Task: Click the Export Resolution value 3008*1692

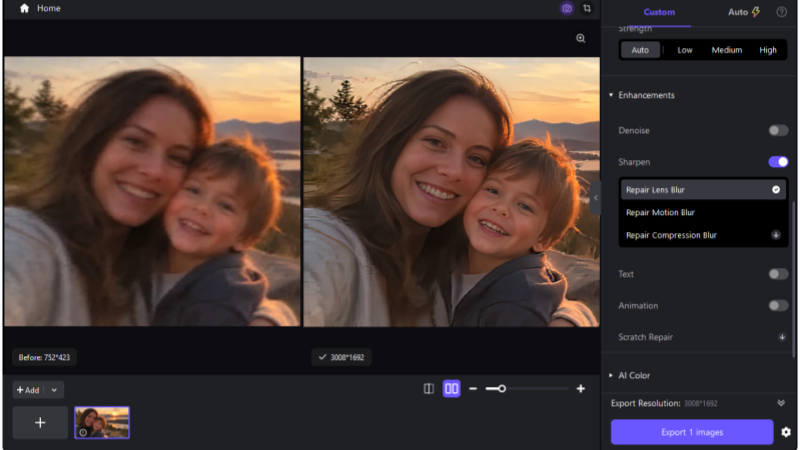Action: tap(701, 404)
